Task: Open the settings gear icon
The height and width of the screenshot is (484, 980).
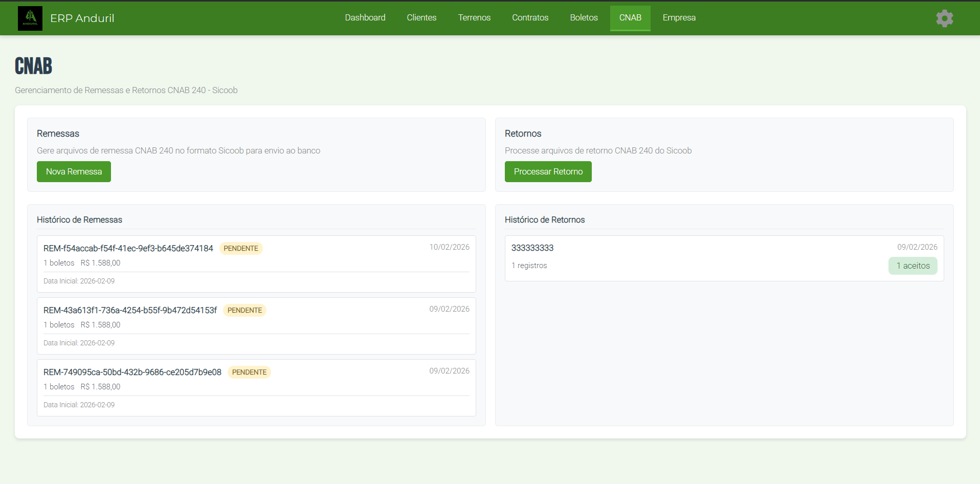Action: 944,18
